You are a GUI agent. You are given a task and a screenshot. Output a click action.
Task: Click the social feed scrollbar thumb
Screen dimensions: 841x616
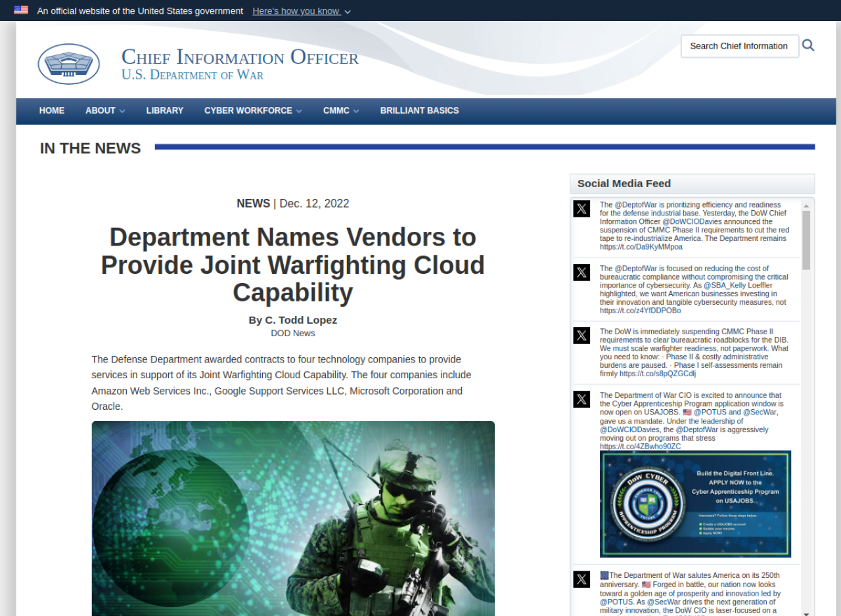pos(806,240)
